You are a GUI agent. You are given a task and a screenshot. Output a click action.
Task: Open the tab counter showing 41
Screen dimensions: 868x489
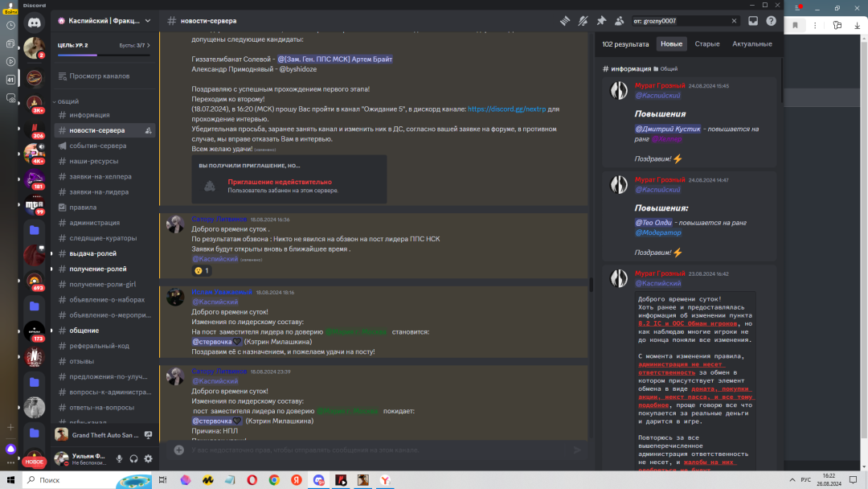[x=10, y=80]
